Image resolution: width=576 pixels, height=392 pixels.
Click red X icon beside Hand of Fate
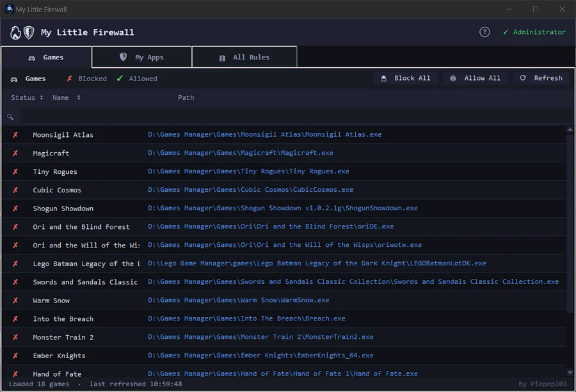point(15,373)
